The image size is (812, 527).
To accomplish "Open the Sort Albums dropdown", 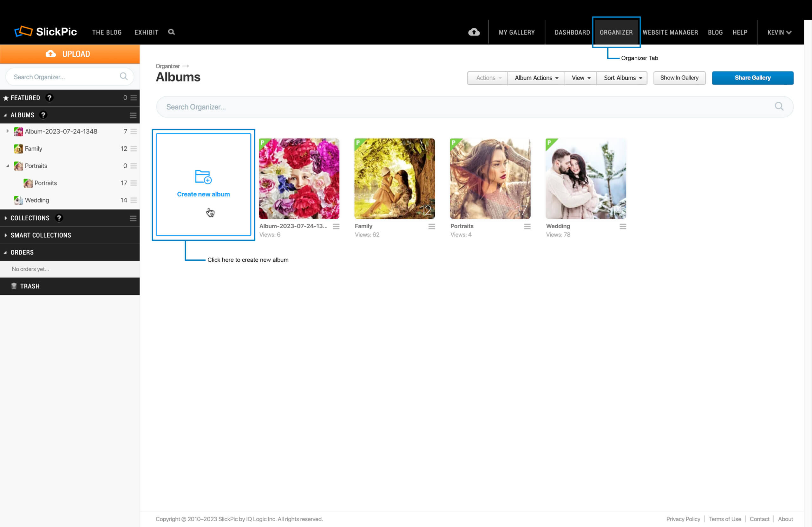I will coord(622,78).
